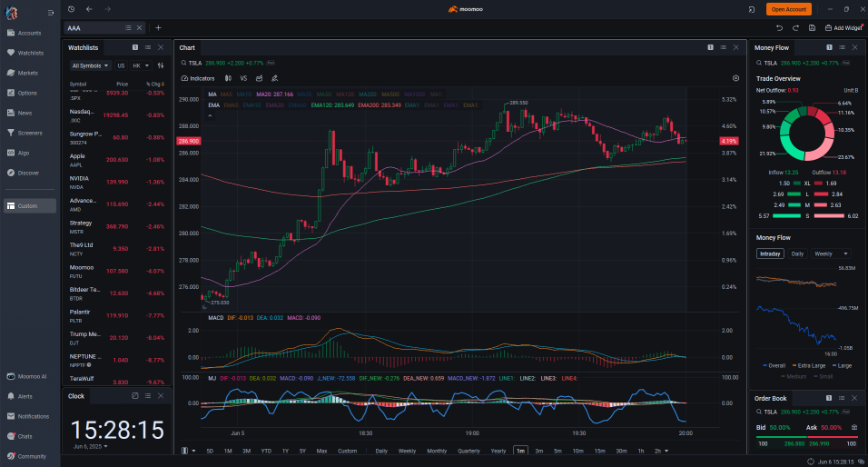Open the Options section in sidebar
This screenshot has height=467, width=868.
(x=23, y=93)
